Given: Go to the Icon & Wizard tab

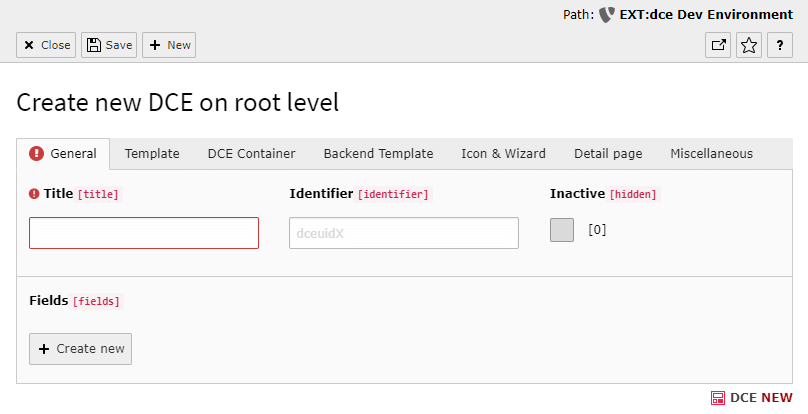Looking at the screenshot, I should (503, 154).
